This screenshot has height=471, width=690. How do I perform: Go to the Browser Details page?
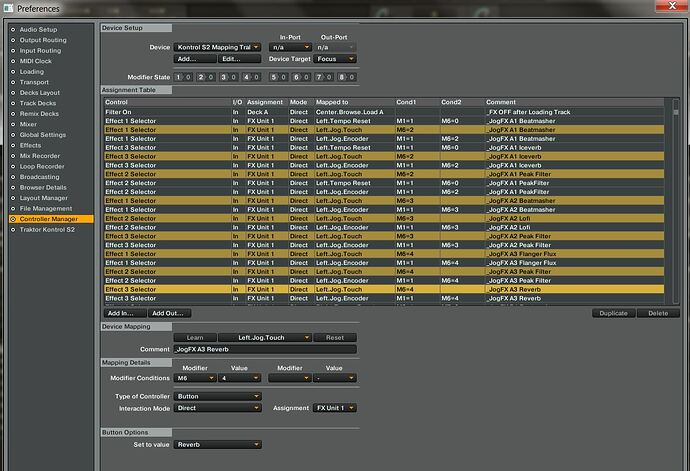(43, 187)
